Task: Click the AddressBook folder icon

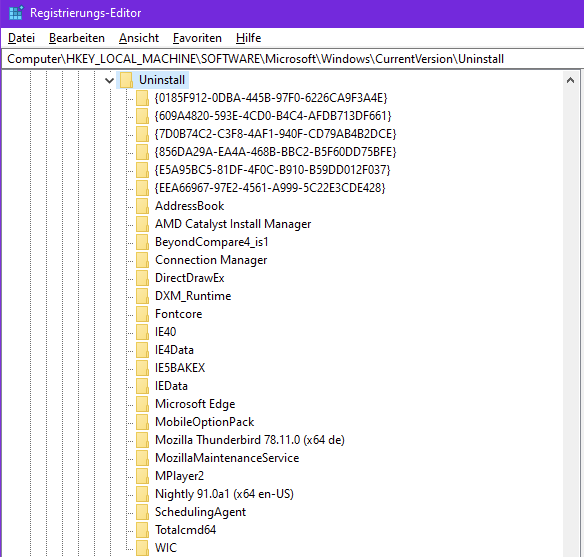Action: tap(142, 206)
